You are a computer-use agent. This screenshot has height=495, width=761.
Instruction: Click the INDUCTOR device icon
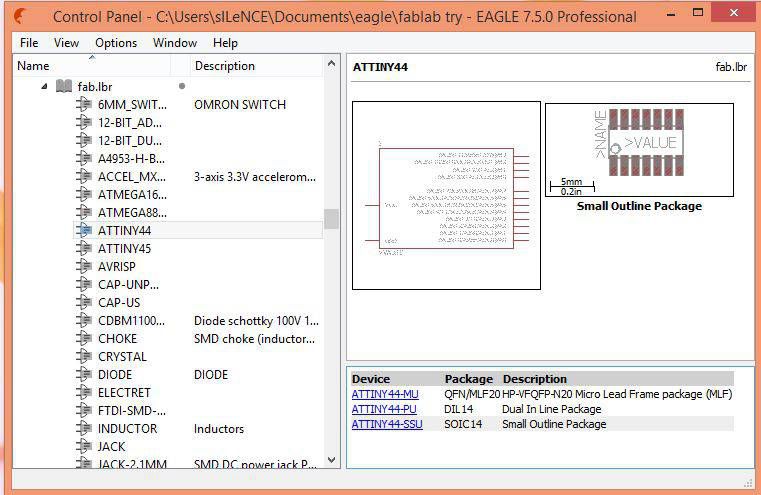[84, 428]
